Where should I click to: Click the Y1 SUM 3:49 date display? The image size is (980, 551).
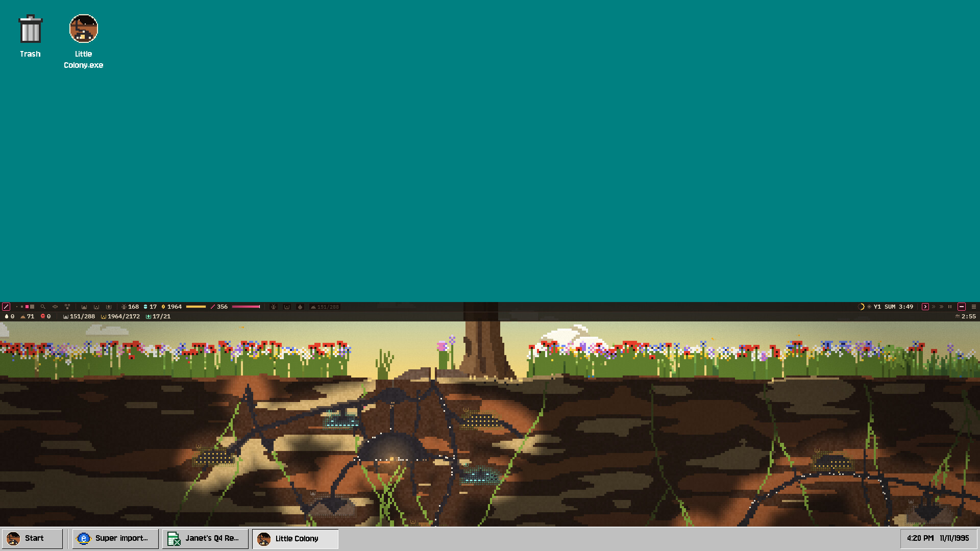click(x=893, y=307)
